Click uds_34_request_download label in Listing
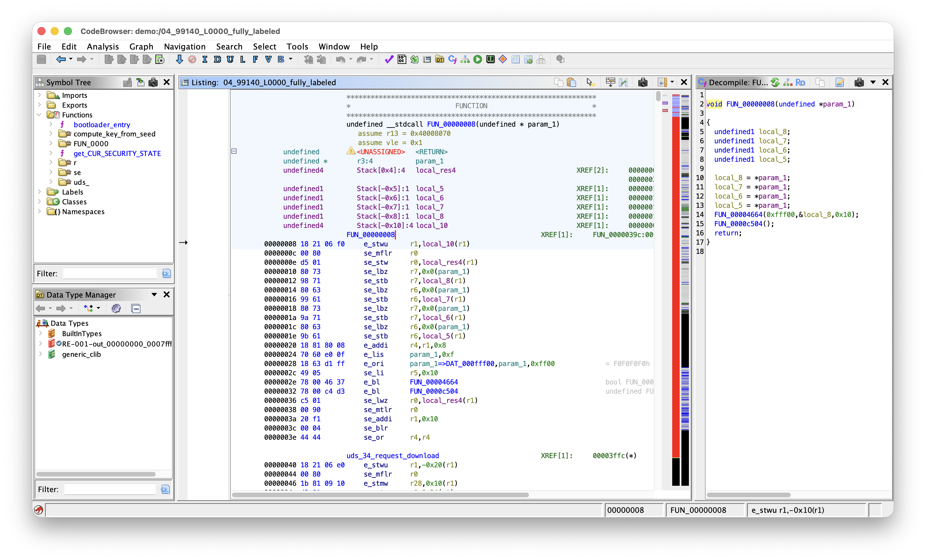 [392, 456]
